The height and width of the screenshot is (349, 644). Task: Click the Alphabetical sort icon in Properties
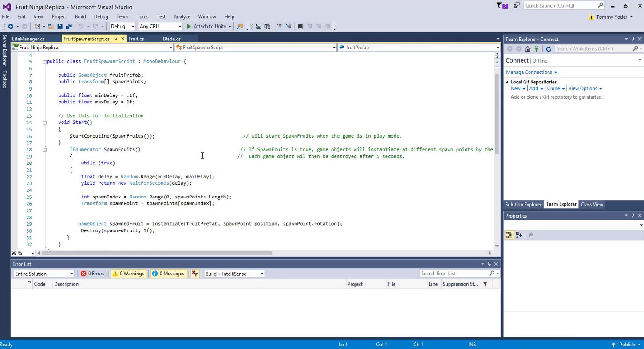[518, 235]
